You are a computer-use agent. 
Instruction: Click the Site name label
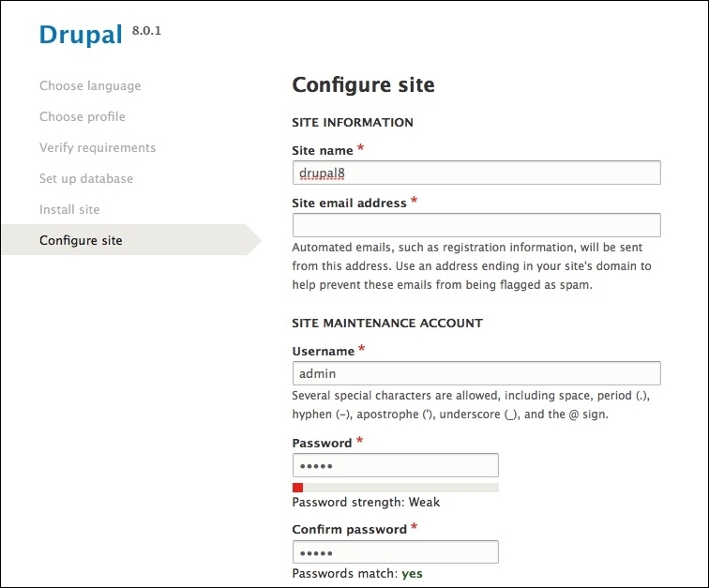click(x=323, y=150)
